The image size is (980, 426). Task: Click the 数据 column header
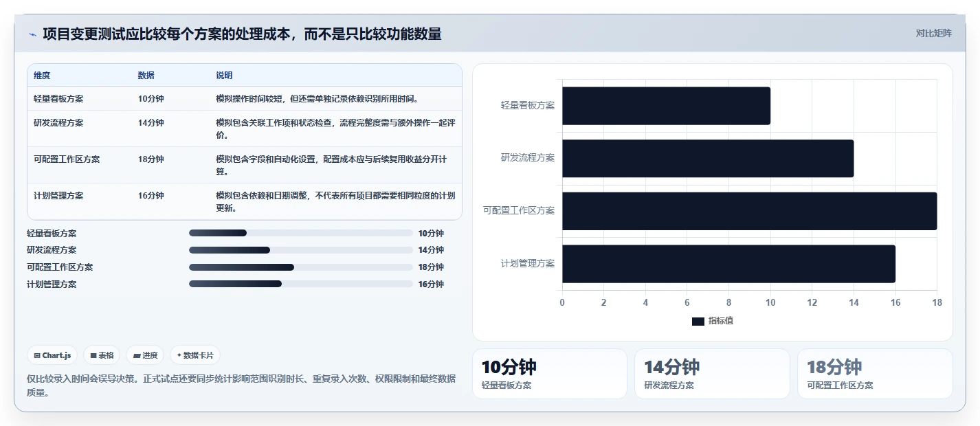pos(146,76)
